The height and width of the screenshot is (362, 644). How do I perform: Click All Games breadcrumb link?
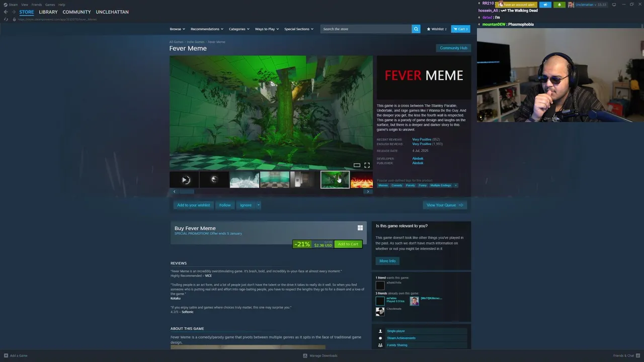(x=176, y=42)
